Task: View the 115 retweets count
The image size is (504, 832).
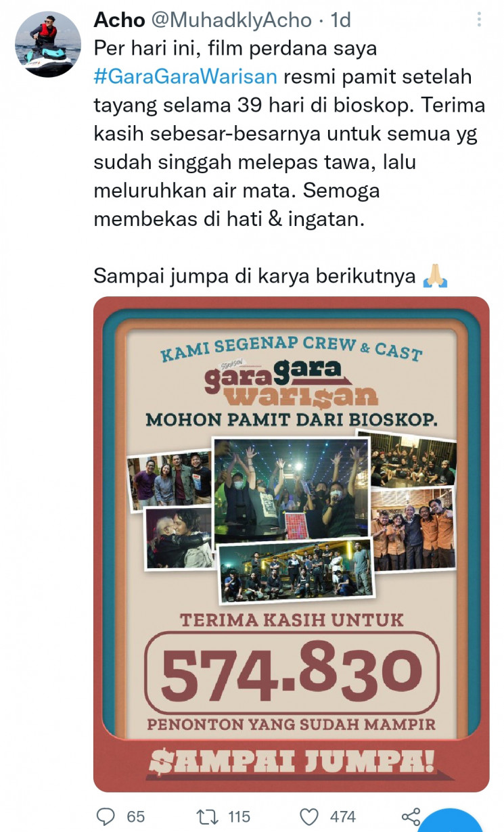Action: (x=239, y=817)
